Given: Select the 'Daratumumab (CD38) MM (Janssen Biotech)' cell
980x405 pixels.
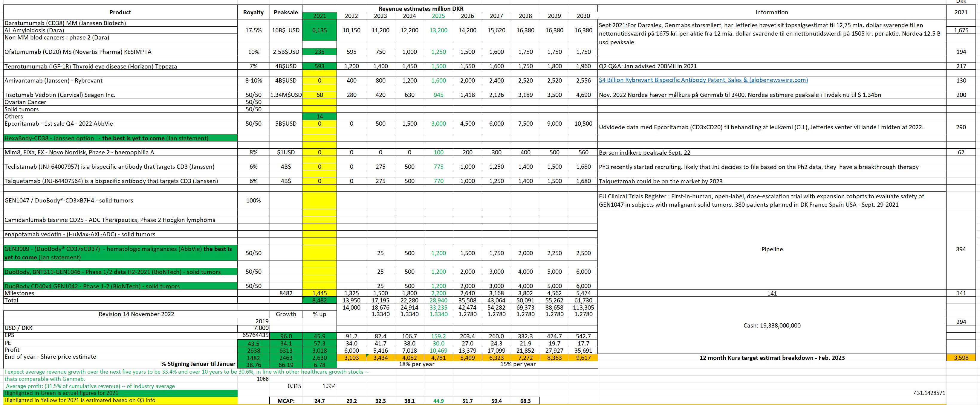Looking at the screenshot, I should point(120,23).
